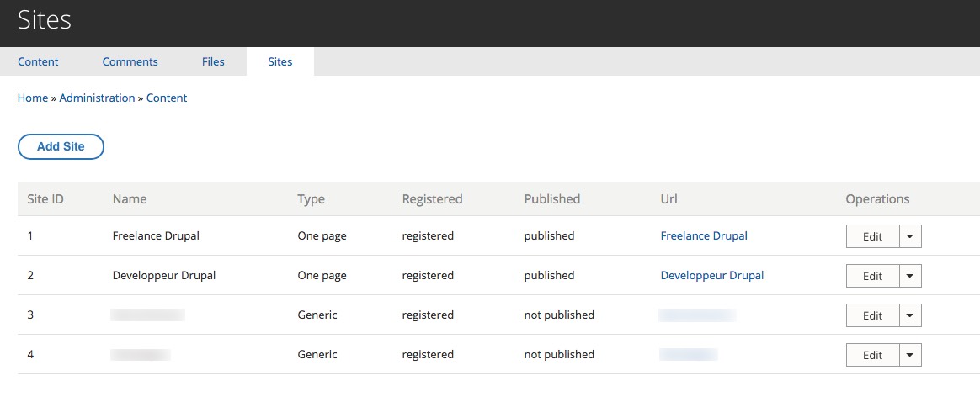Open the Administration breadcrumb link
Viewport: 980px width, 407px height.
(x=97, y=98)
